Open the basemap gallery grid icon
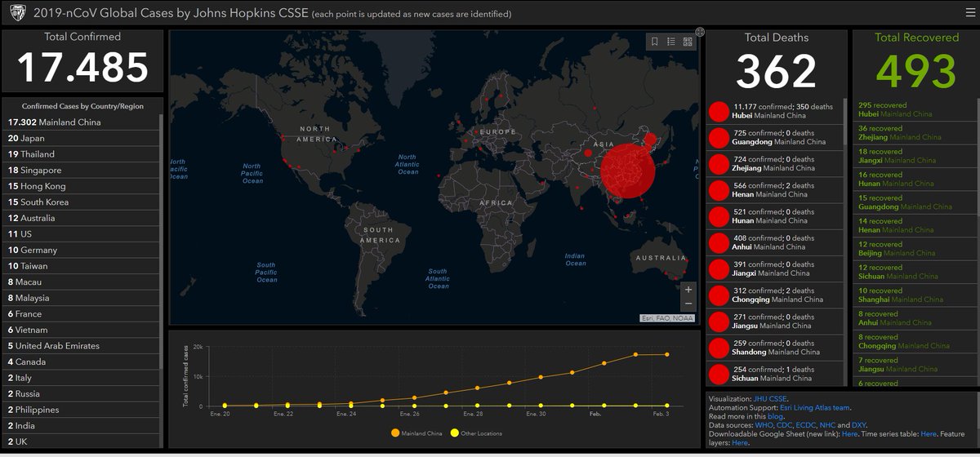This screenshot has width=980, height=457. pyautogui.click(x=688, y=42)
